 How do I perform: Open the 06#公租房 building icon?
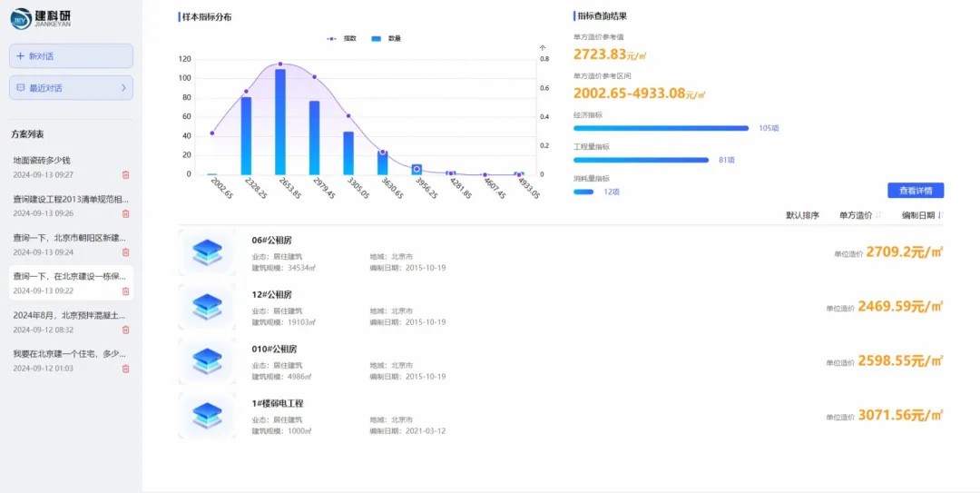click(207, 252)
